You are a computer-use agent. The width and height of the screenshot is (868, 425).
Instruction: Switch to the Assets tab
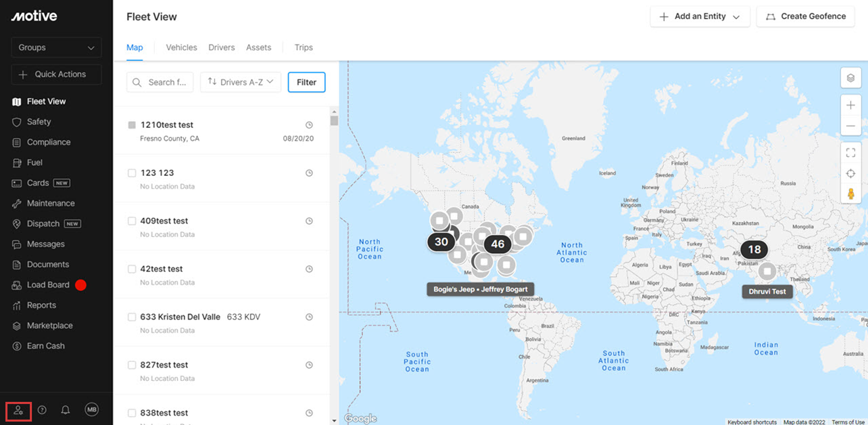click(x=258, y=47)
